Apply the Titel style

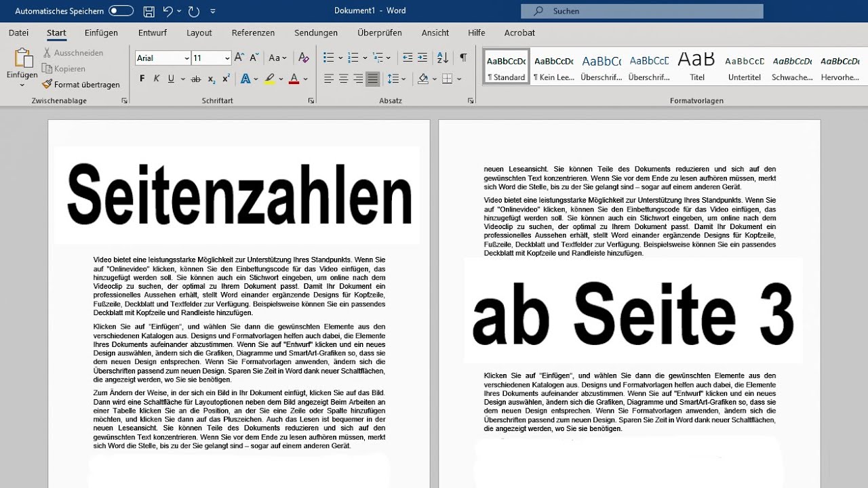pyautogui.click(x=696, y=66)
